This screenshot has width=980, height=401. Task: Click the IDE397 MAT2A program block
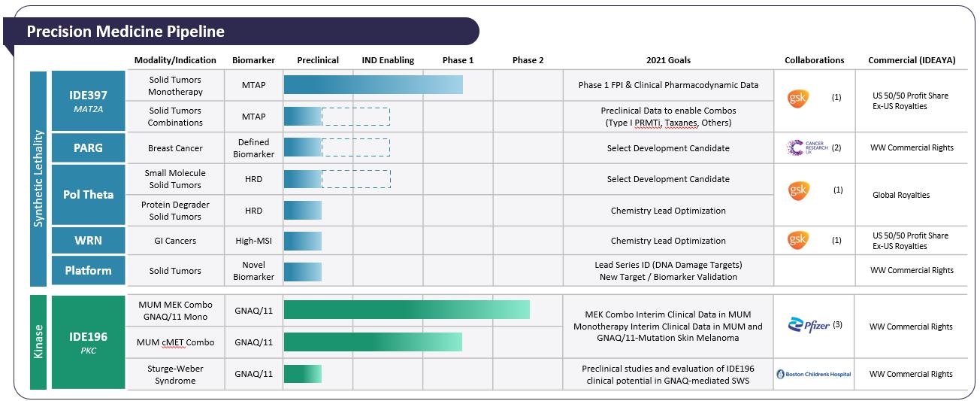click(88, 101)
